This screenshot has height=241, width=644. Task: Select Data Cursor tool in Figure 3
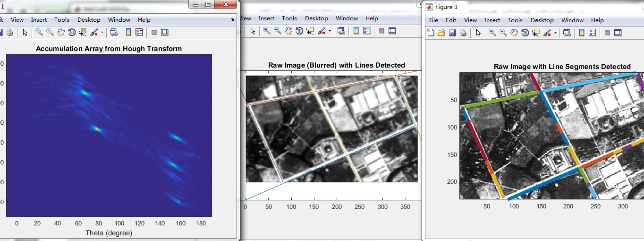click(536, 33)
